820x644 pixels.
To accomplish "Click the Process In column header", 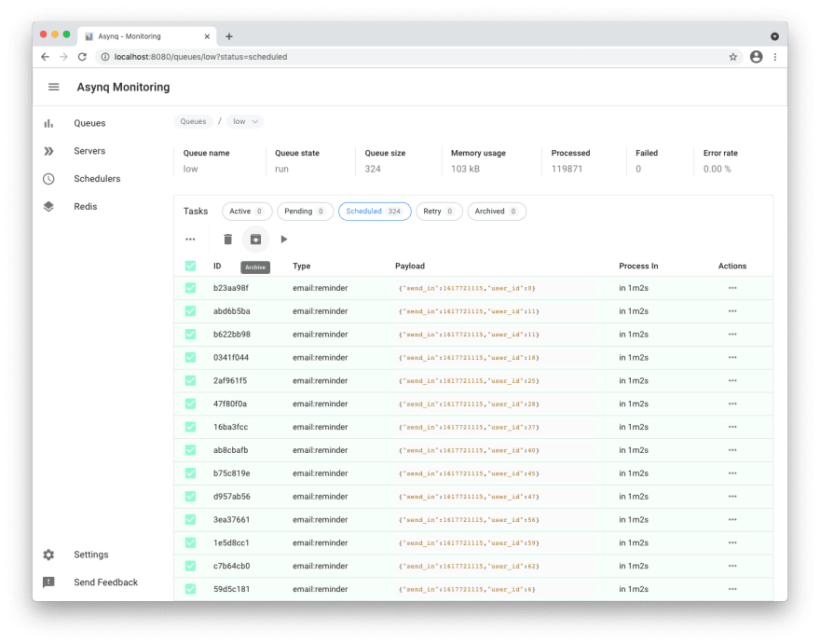I will (x=638, y=266).
